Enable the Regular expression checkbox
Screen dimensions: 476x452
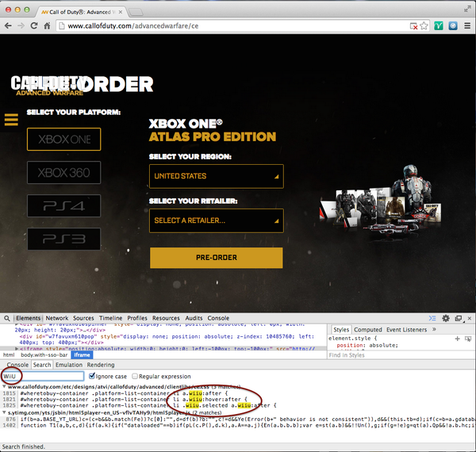pos(136,376)
